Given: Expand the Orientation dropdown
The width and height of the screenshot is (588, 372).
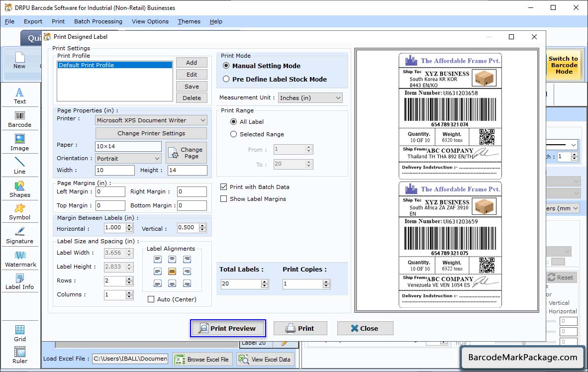Looking at the screenshot, I should click(128, 159).
